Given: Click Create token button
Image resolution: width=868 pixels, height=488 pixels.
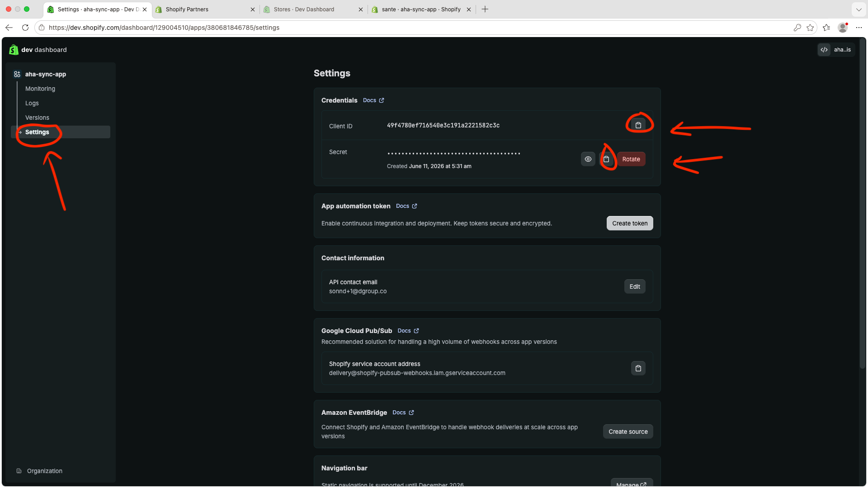Looking at the screenshot, I should (x=630, y=223).
